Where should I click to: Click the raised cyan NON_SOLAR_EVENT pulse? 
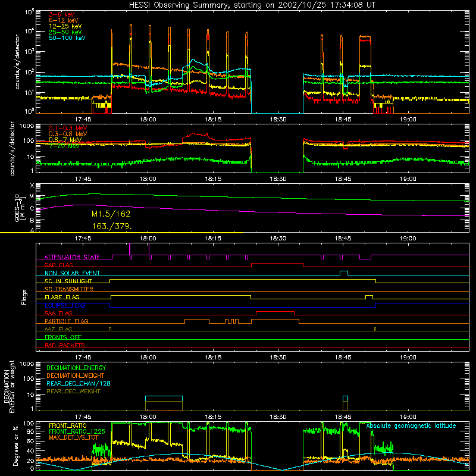pyautogui.click(x=344, y=273)
